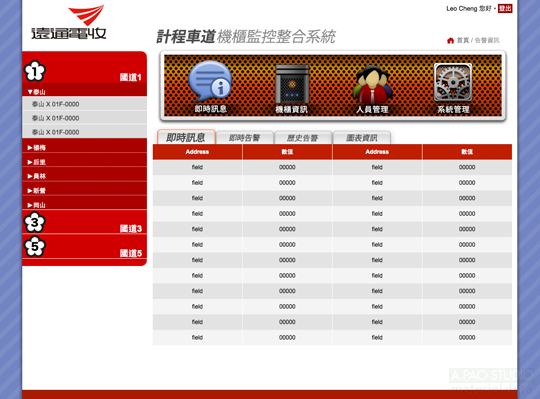The width and height of the screenshot is (540, 399).
Task: Open the 人員管理 people icon
Action: (372, 84)
